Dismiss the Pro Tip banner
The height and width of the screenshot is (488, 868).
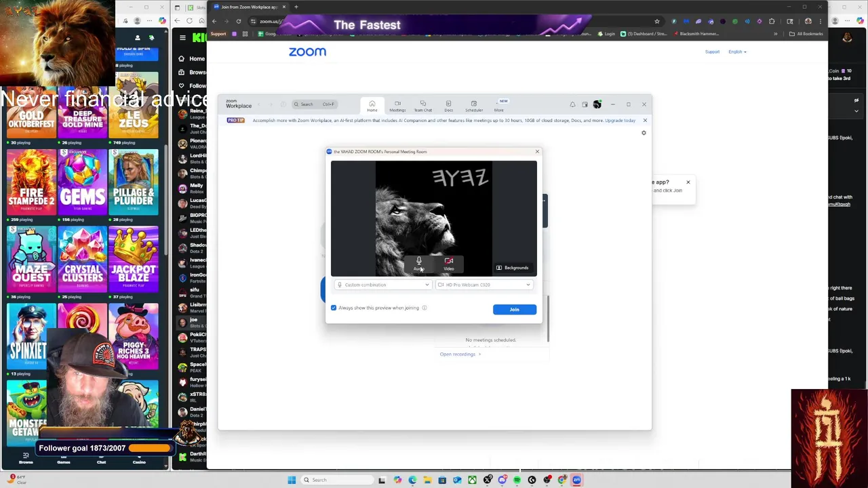tap(645, 121)
